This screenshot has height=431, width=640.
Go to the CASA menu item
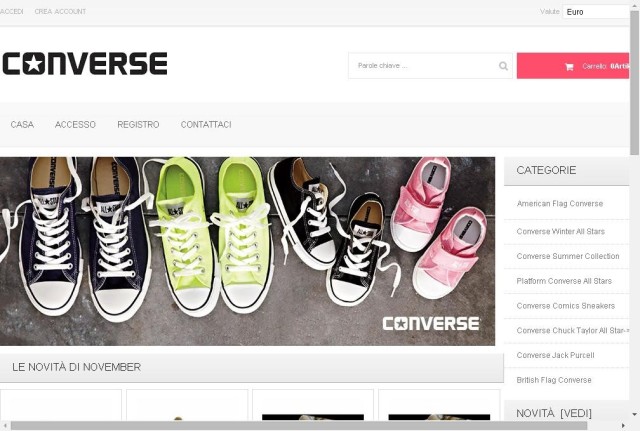(22, 124)
